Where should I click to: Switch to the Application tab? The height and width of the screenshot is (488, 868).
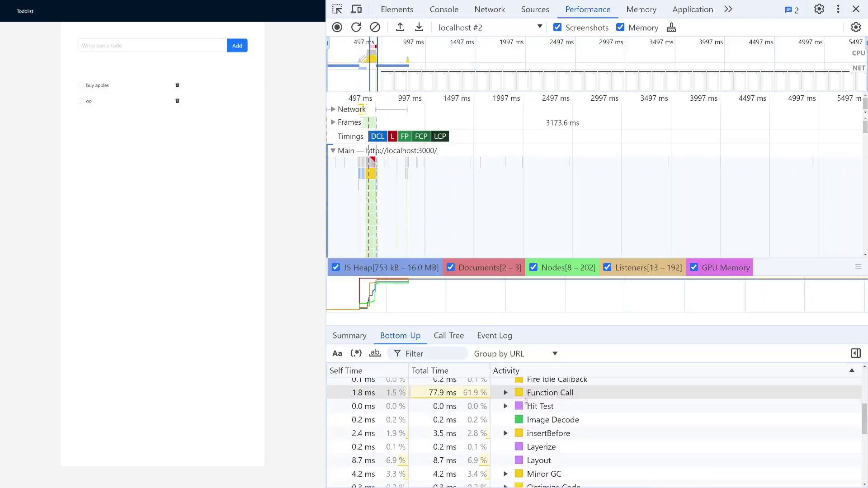click(693, 9)
